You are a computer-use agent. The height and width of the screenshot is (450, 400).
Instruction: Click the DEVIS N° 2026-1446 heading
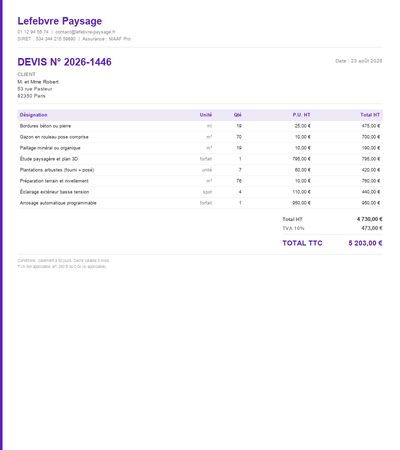(64, 62)
